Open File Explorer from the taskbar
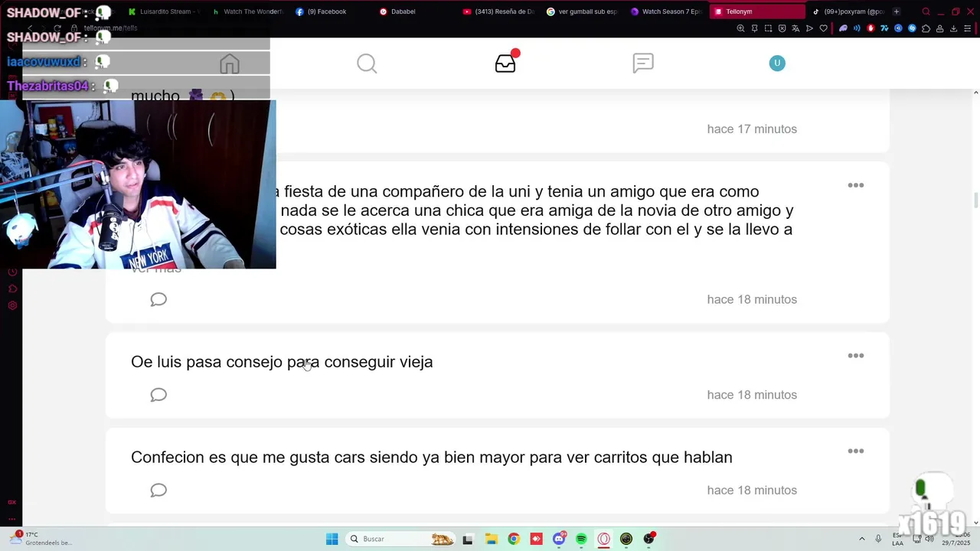The image size is (980, 551). 491,540
